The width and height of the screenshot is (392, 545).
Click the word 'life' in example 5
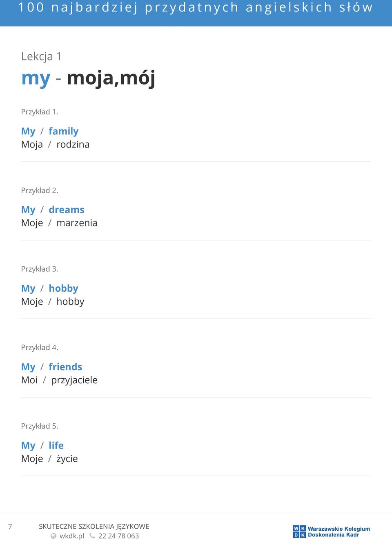[x=56, y=445]
